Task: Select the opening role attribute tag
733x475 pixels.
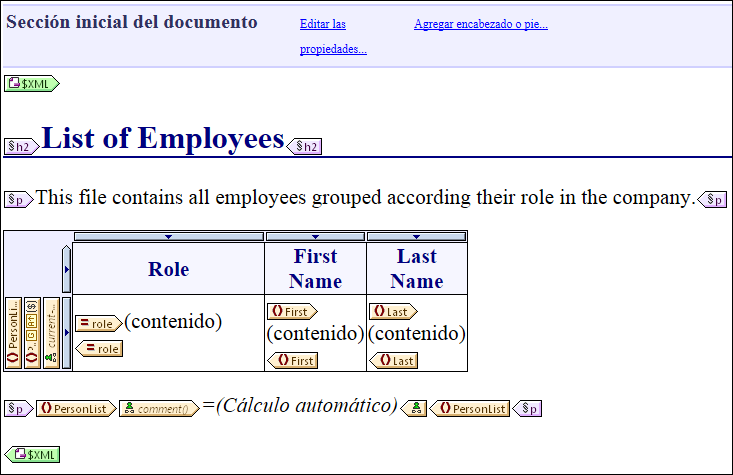Action: click(99, 324)
